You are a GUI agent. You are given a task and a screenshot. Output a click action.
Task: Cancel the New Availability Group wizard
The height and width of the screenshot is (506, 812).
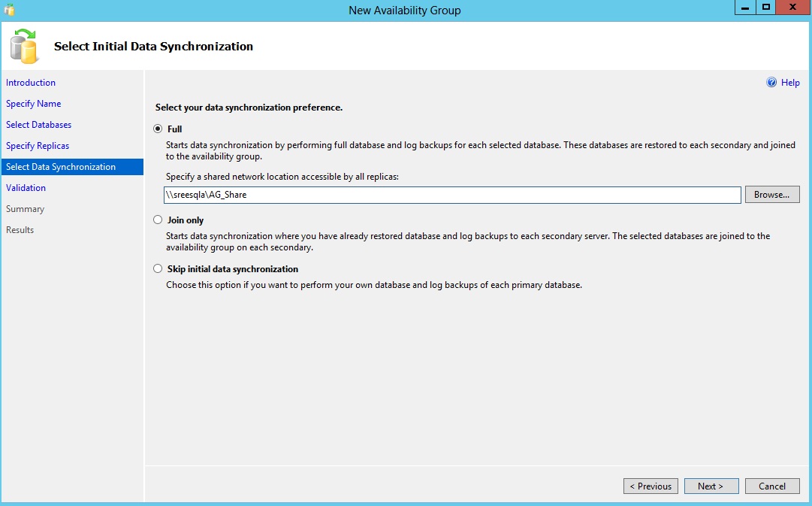(771, 486)
